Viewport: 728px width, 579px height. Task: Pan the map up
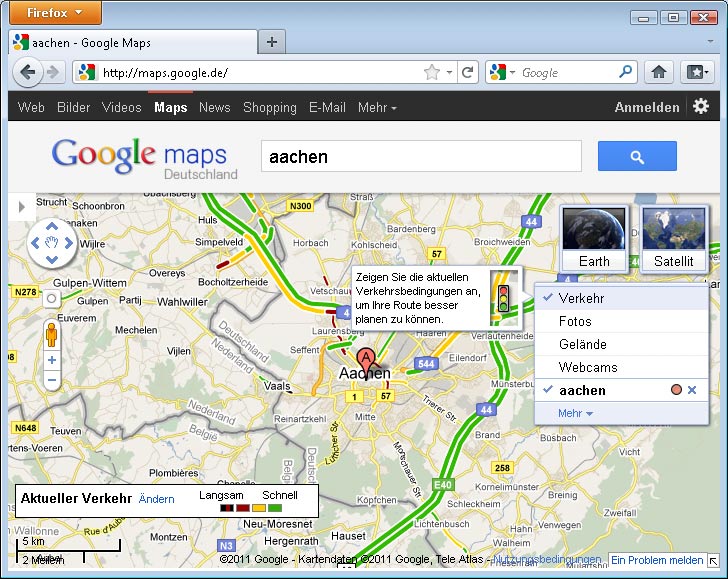[x=52, y=227]
